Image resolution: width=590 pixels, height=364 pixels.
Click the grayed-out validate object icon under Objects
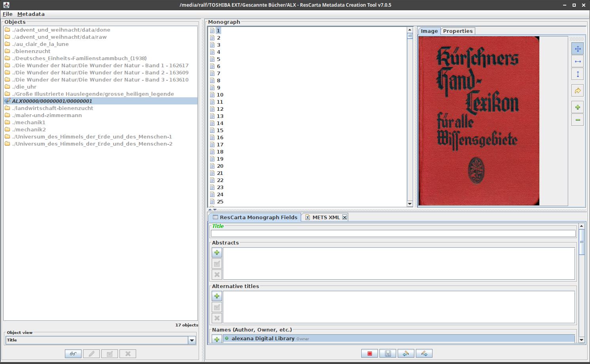[110, 354]
